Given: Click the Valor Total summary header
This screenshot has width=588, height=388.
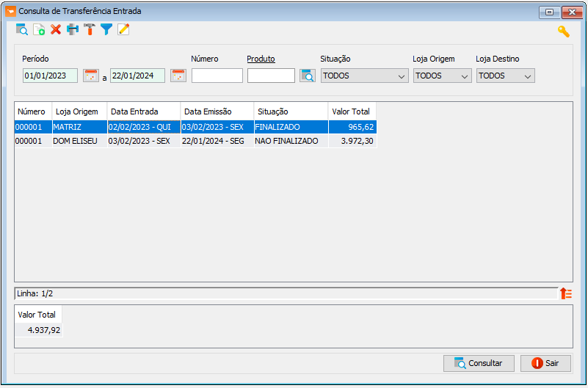Looking at the screenshot, I should [x=37, y=315].
